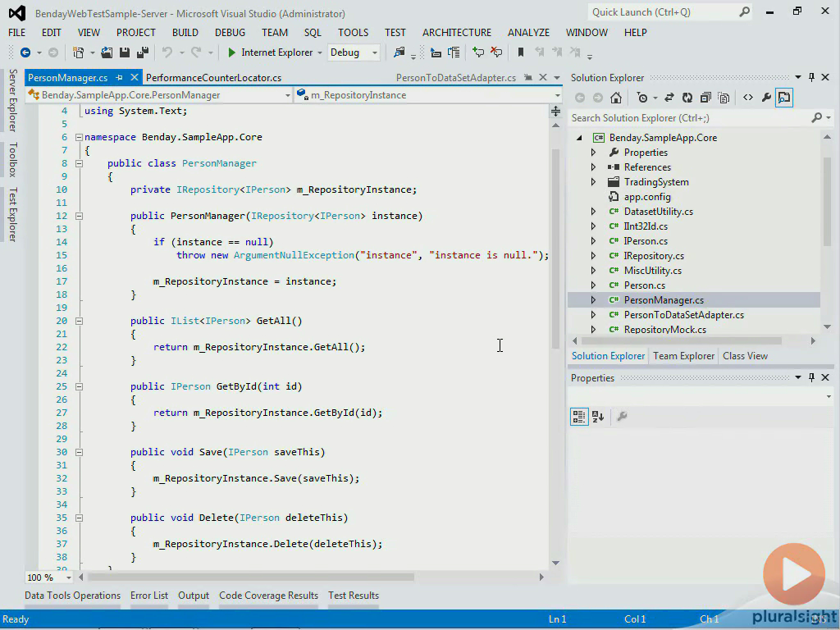Comment out the selected lines icon
The image size is (840, 630).
tap(478, 52)
